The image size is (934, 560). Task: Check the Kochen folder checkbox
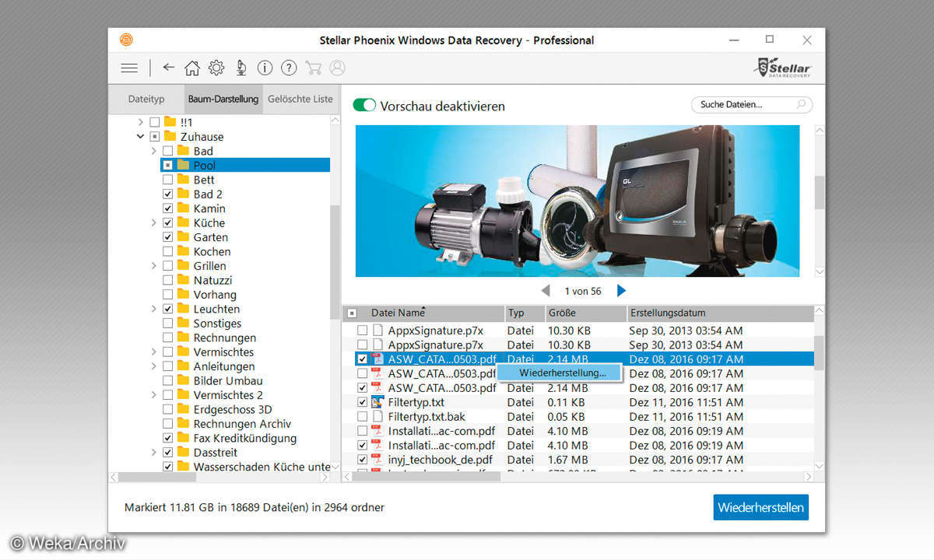pos(167,252)
